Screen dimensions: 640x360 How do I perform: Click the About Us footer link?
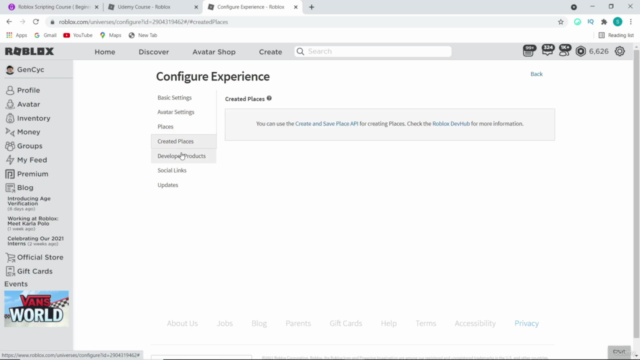click(x=182, y=323)
